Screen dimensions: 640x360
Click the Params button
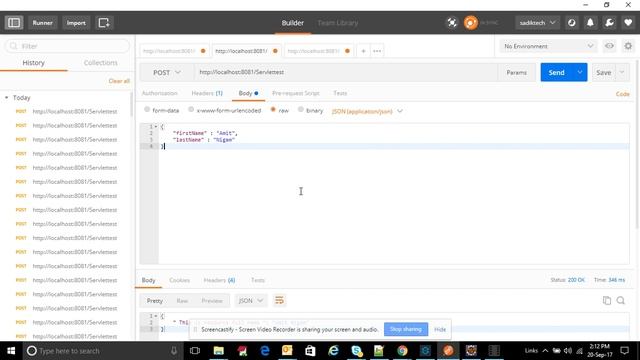click(516, 72)
